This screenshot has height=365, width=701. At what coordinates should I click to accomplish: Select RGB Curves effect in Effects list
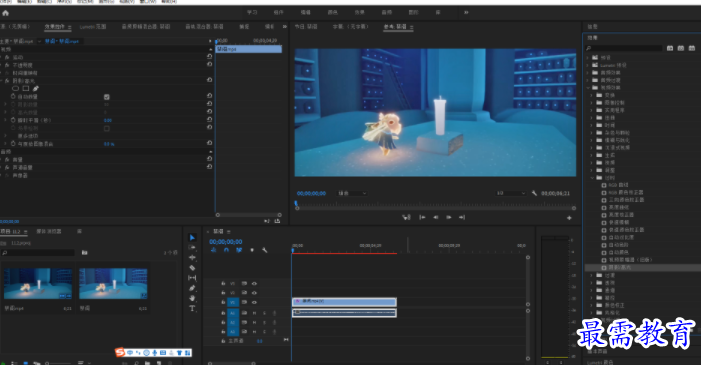coord(618,185)
